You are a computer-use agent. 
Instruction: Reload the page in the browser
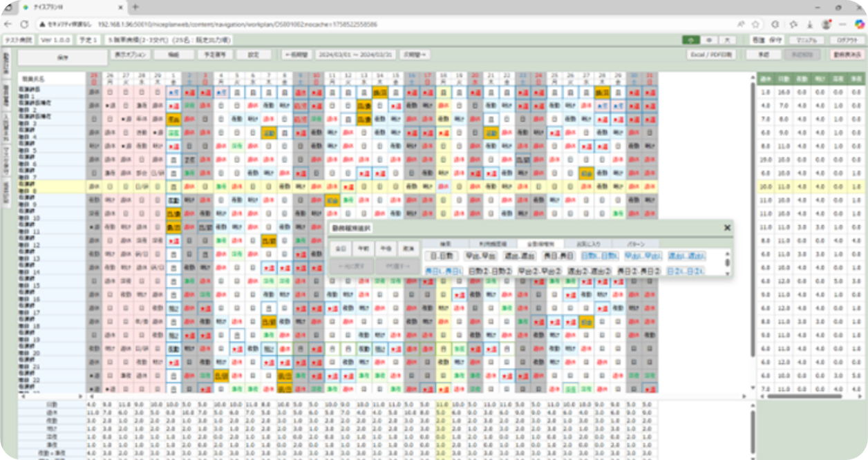[x=24, y=23]
